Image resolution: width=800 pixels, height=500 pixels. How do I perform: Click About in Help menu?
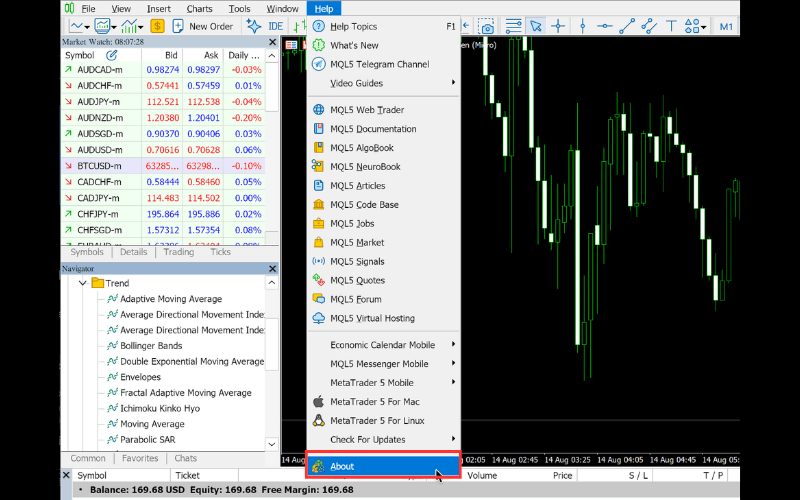[384, 466]
